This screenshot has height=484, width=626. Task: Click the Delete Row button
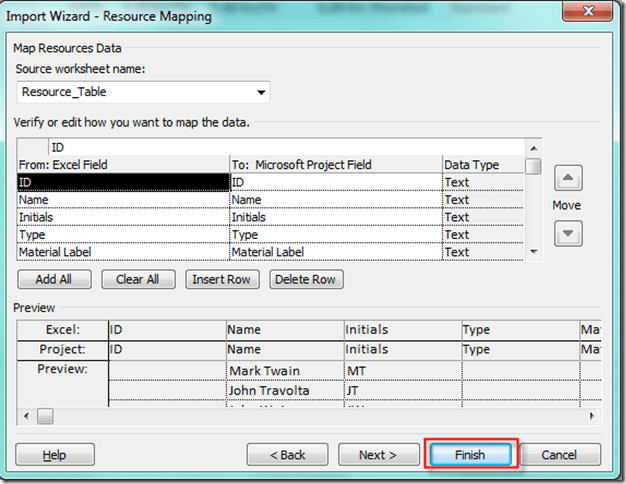tap(307, 279)
